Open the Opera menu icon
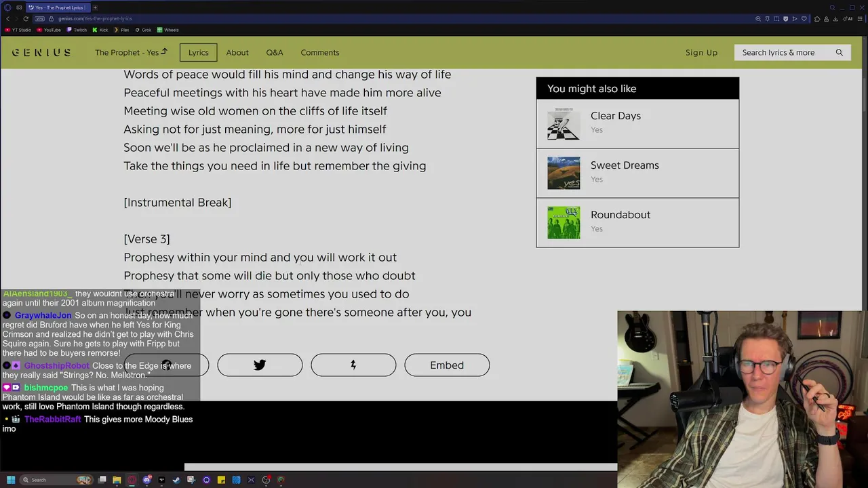 click(8, 7)
